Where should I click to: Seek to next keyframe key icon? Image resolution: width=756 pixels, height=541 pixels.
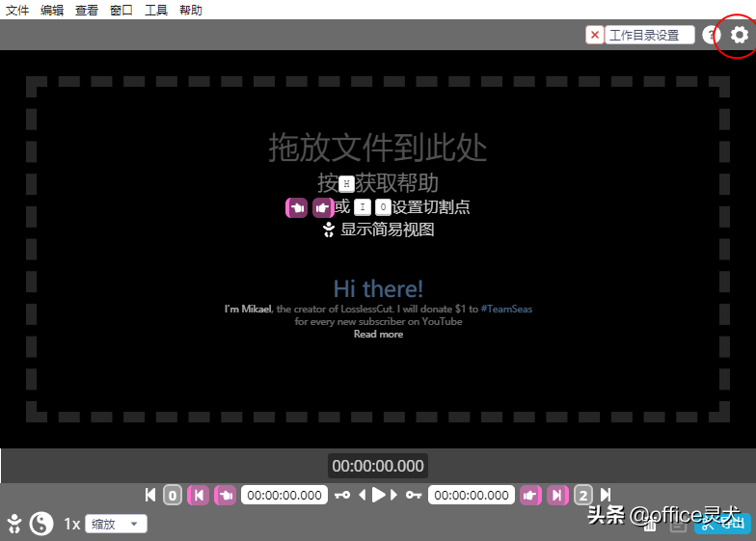coord(414,496)
